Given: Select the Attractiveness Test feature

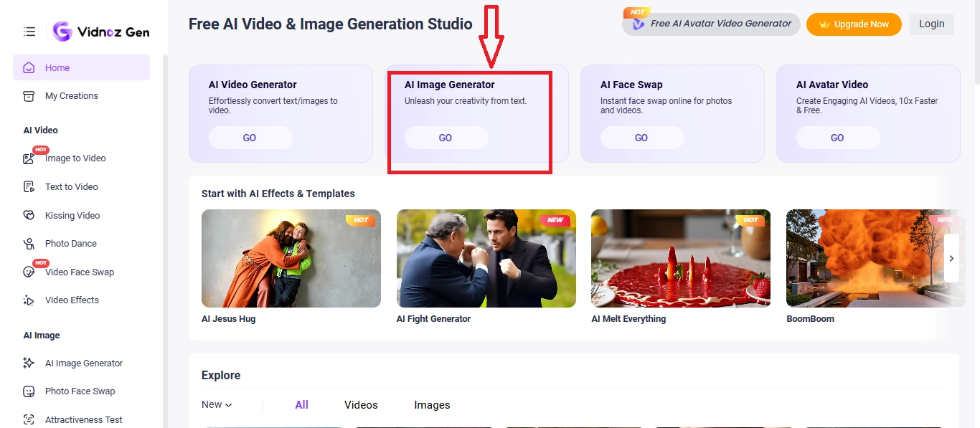Looking at the screenshot, I should click(84, 419).
